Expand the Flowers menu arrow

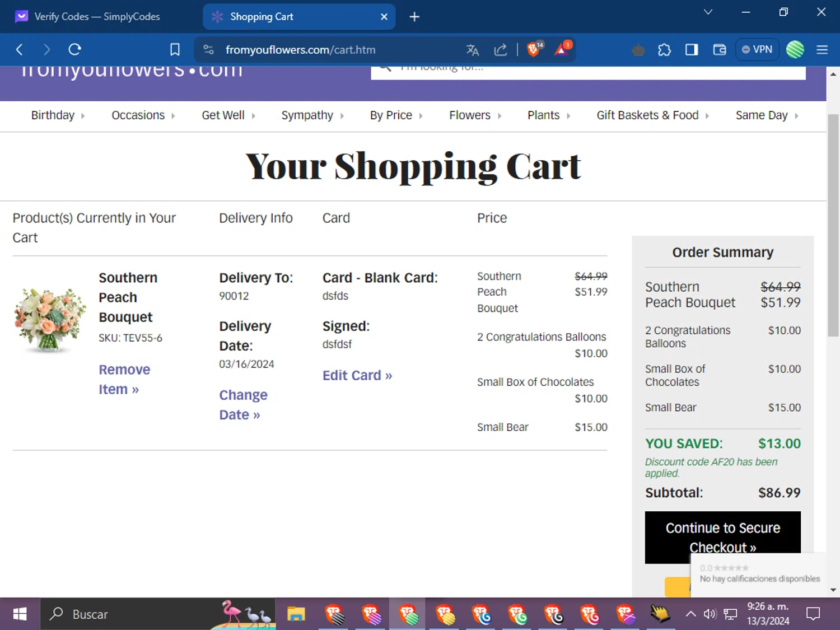click(500, 116)
